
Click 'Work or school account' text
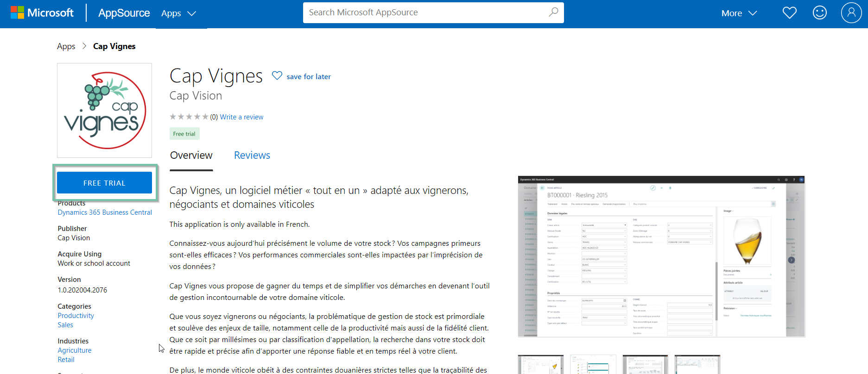coord(94,263)
